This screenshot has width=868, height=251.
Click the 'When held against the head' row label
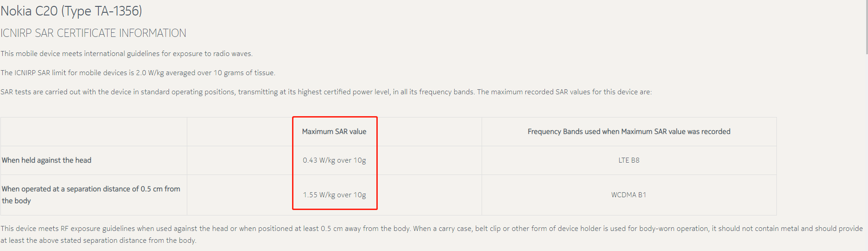pos(46,160)
